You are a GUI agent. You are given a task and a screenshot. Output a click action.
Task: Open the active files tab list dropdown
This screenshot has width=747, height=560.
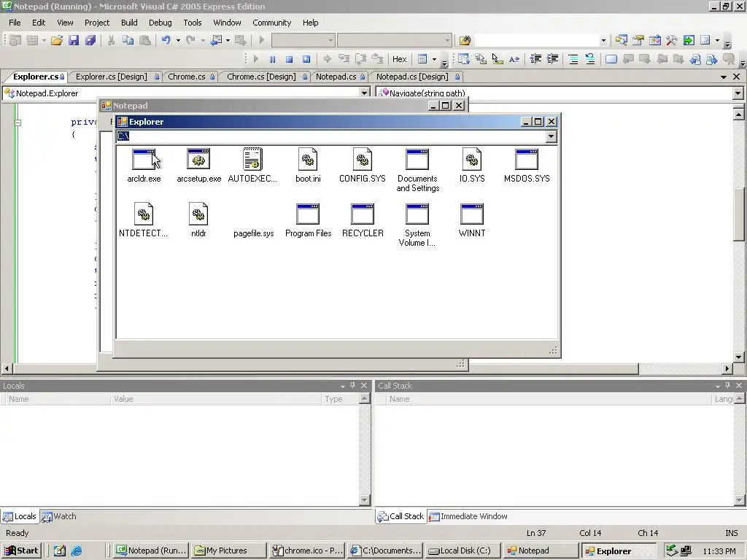[724, 77]
